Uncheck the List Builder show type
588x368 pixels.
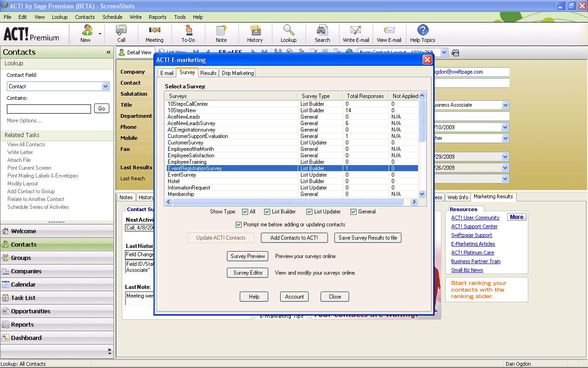point(267,212)
